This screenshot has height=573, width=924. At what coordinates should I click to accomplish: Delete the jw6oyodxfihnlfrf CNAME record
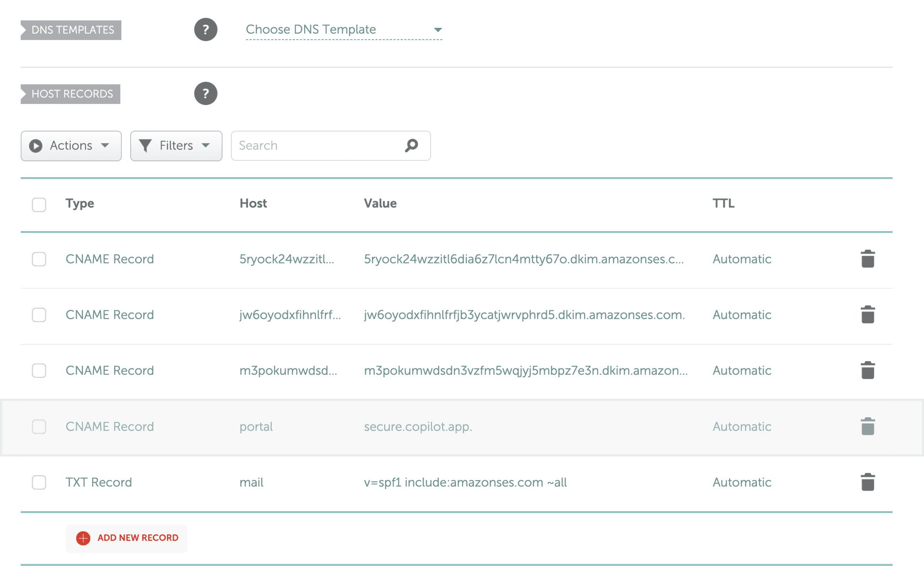point(868,314)
